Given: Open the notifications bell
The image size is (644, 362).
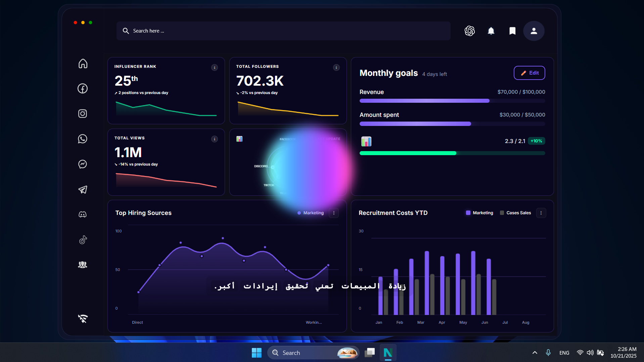Looking at the screenshot, I should 491,31.
